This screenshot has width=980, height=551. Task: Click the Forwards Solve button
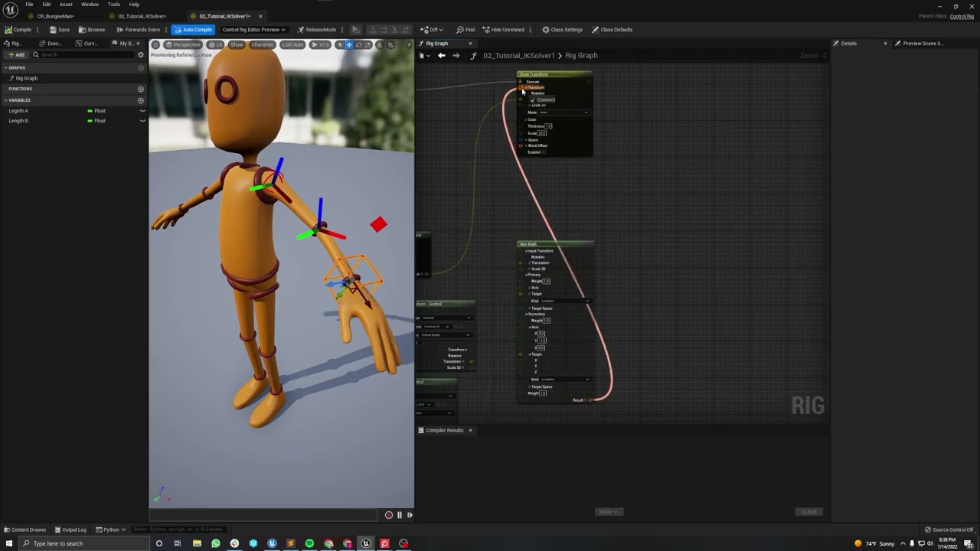pyautogui.click(x=139, y=30)
